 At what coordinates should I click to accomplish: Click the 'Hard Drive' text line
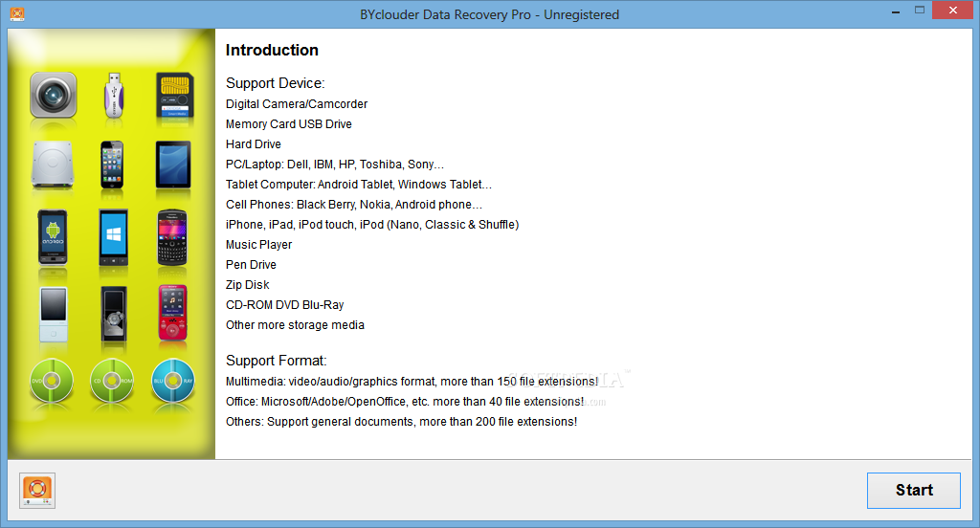tap(253, 144)
